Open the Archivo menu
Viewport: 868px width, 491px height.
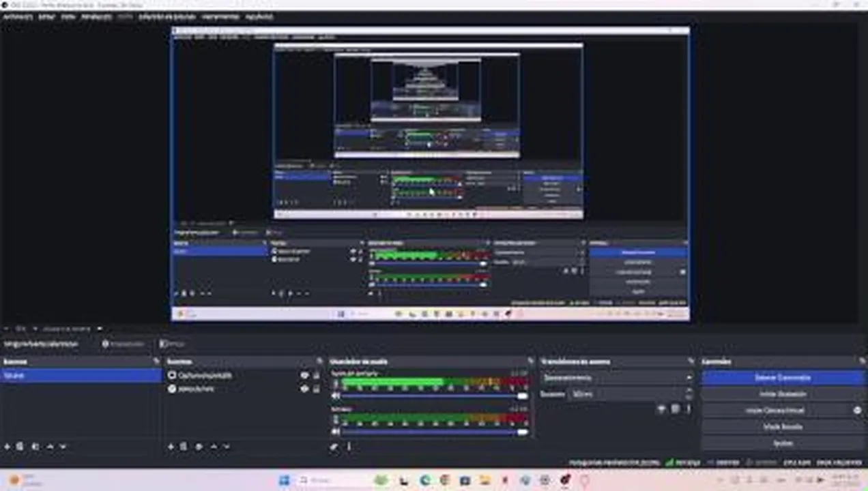pyautogui.click(x=17, y=16)
